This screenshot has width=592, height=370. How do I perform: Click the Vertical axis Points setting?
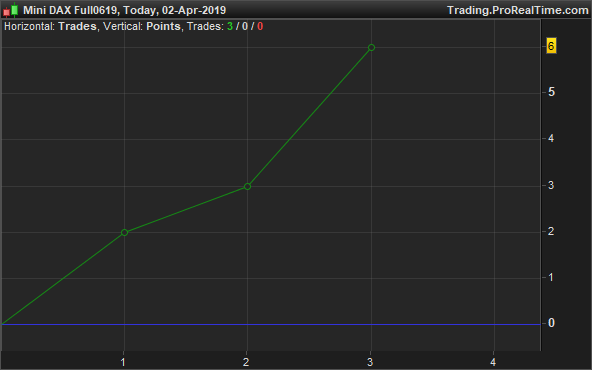point(163,26)
